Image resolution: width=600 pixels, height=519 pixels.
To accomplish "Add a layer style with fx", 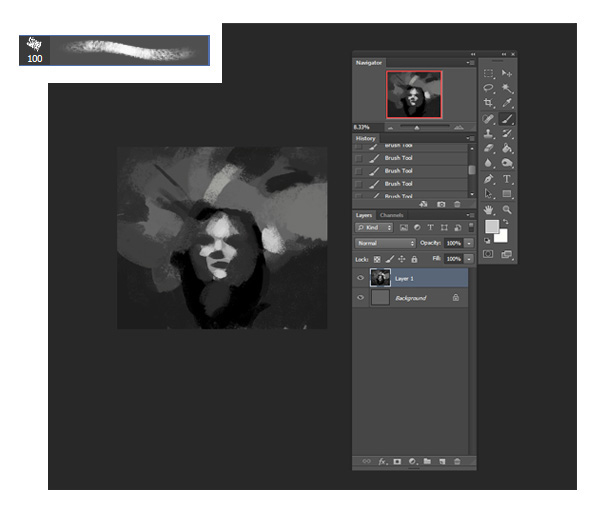I will tap(383, 462).
